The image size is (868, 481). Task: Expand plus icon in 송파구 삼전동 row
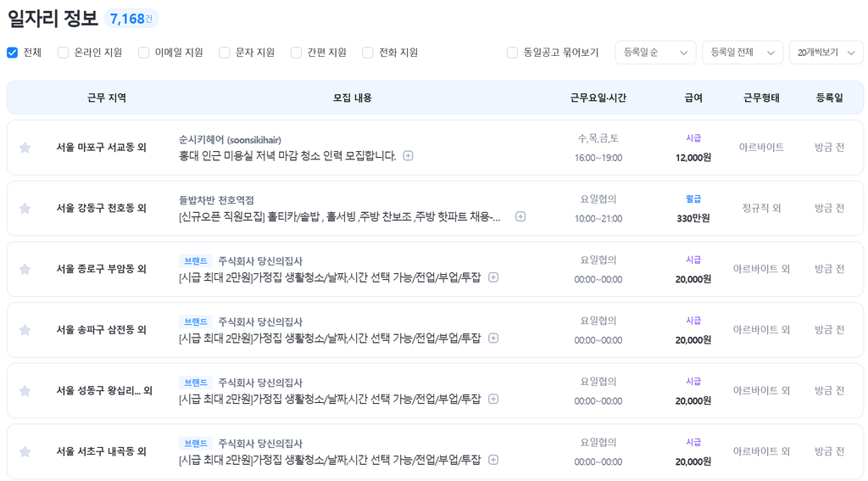pyautogui.click(x=493, y=338)
